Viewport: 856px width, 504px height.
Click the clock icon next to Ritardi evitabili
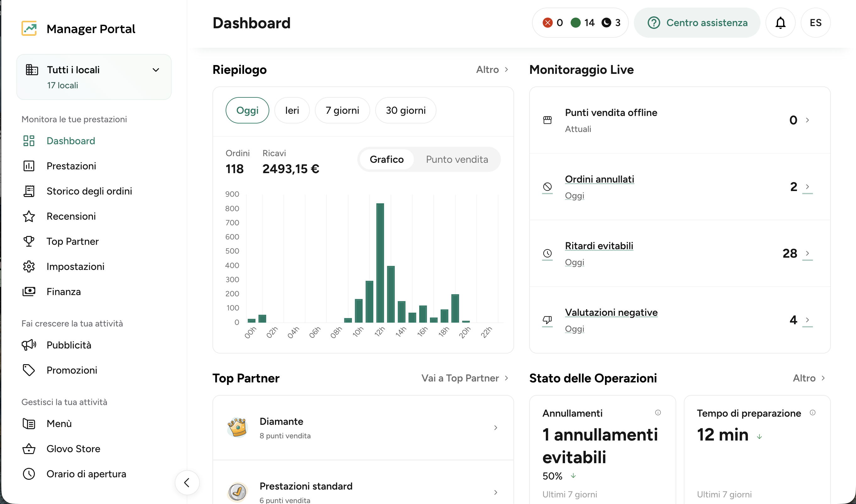[x=547, y=253]
